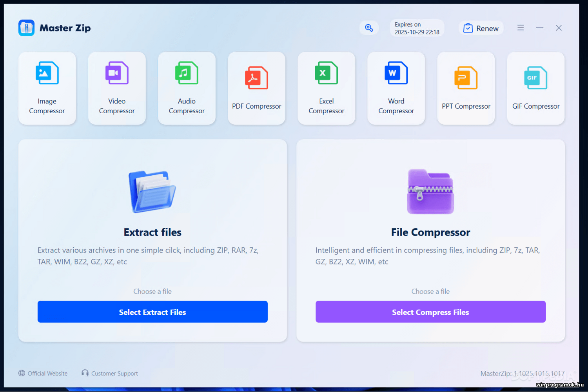Click the Master Zip logo
588x392 pixels.
[x=26, y=28]
